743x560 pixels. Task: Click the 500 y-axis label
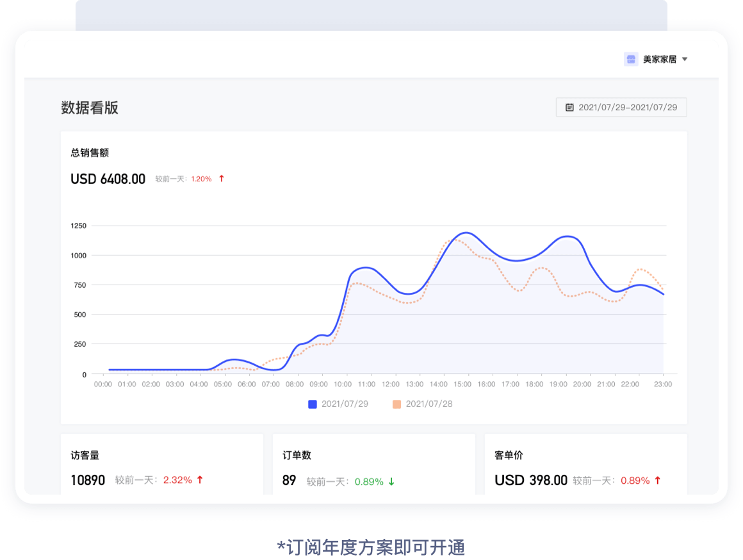[80, 315]
